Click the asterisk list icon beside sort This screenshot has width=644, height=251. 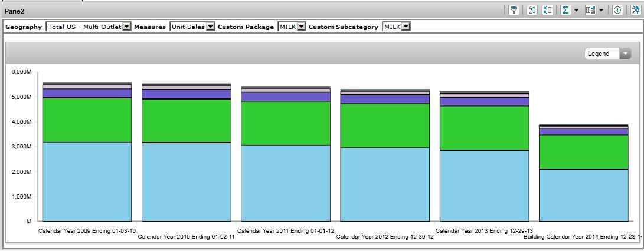point(547,10)
